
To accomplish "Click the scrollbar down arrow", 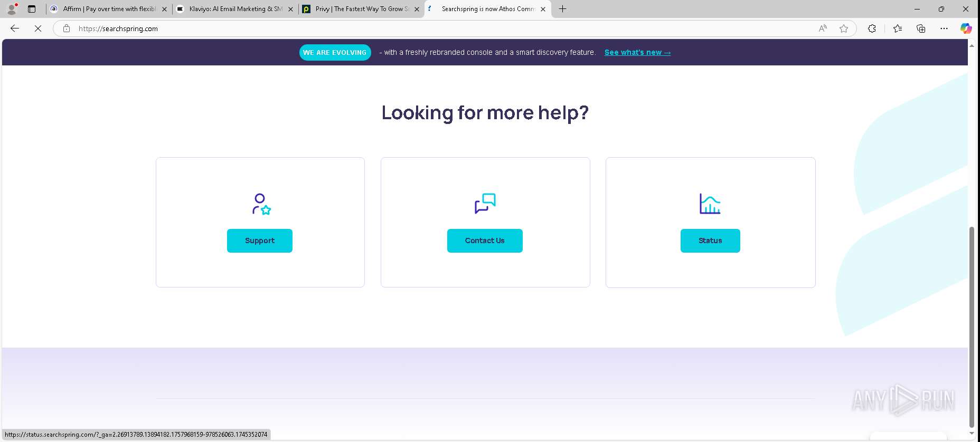I will 972,434.
